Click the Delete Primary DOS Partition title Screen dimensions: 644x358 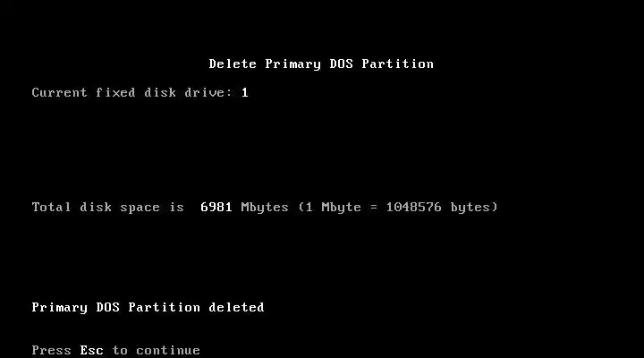pos(321,64)
